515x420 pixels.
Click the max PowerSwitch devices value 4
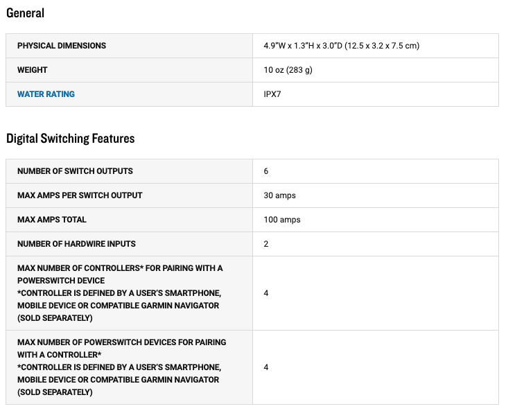(266, 367)
